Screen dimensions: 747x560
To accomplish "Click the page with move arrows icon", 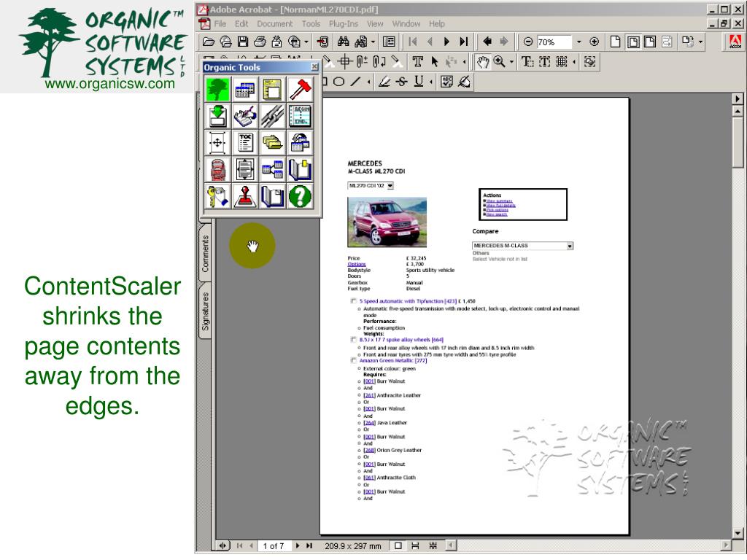I will 217,142.
